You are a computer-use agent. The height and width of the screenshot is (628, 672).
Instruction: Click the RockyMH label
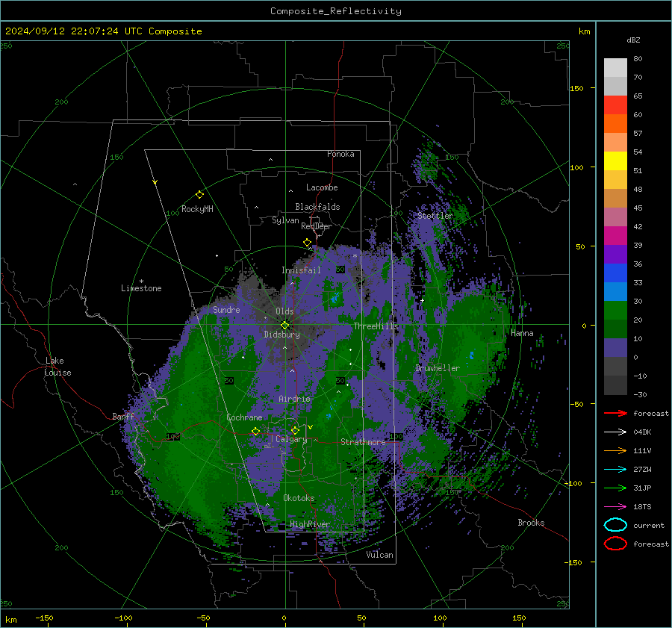point(197,209)
